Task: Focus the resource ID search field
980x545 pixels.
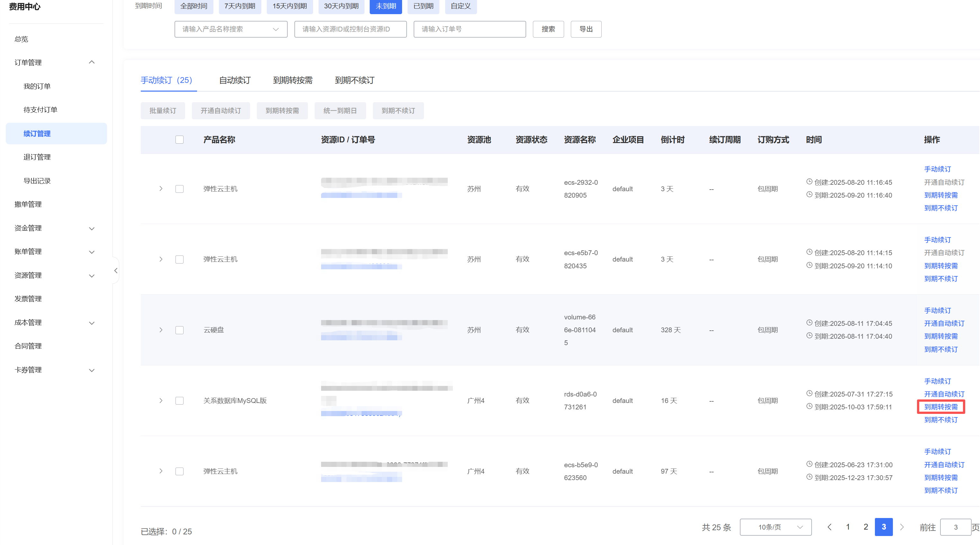Action: (x=350, y=29)
